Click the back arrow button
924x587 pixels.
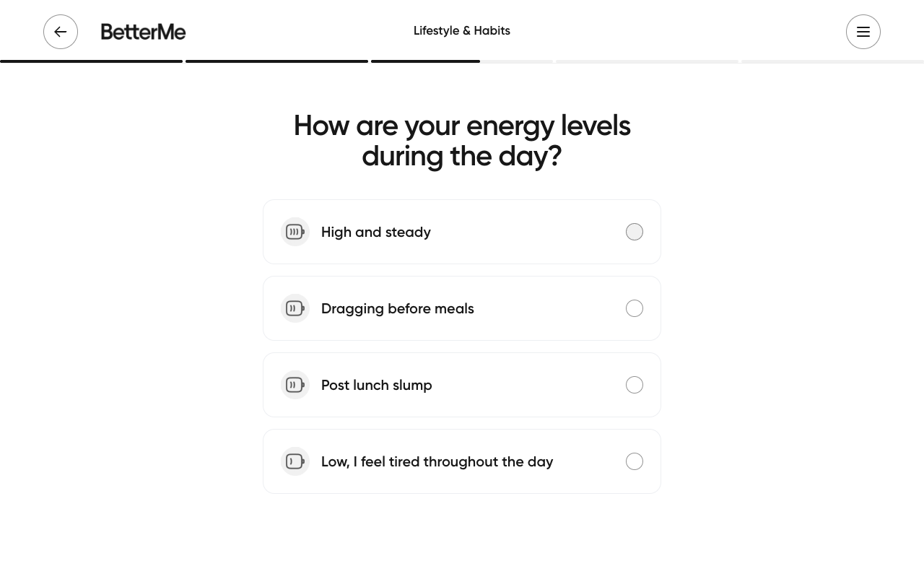coord(61,32)
